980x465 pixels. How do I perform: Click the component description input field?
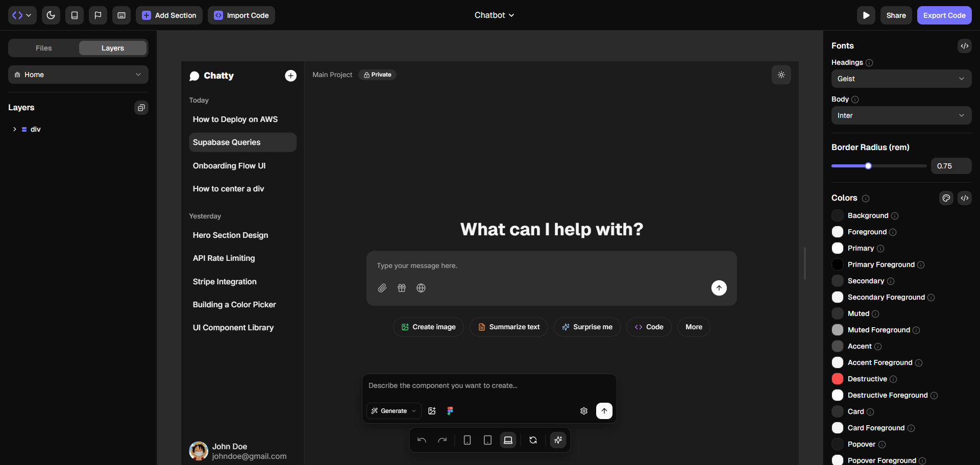(488, 386)
